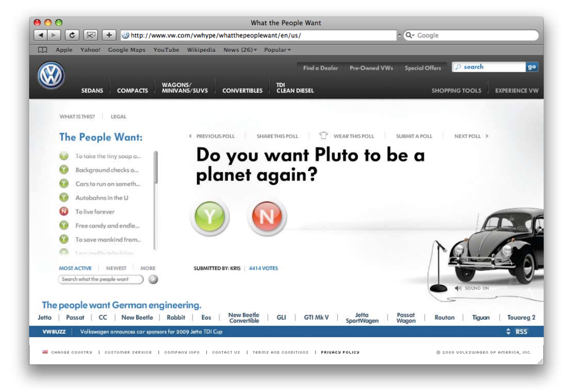
Task: Switch to the Newest polls tab
Action: click(116, 268)
